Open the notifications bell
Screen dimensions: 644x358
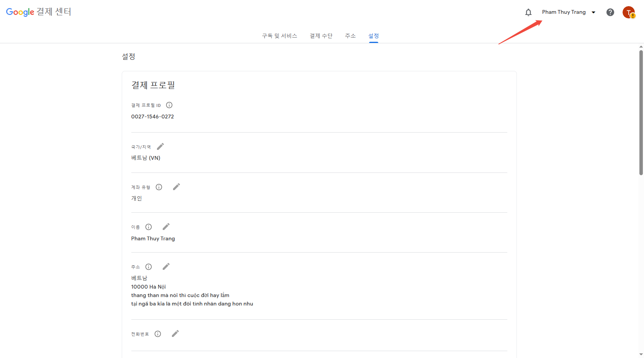528,12
